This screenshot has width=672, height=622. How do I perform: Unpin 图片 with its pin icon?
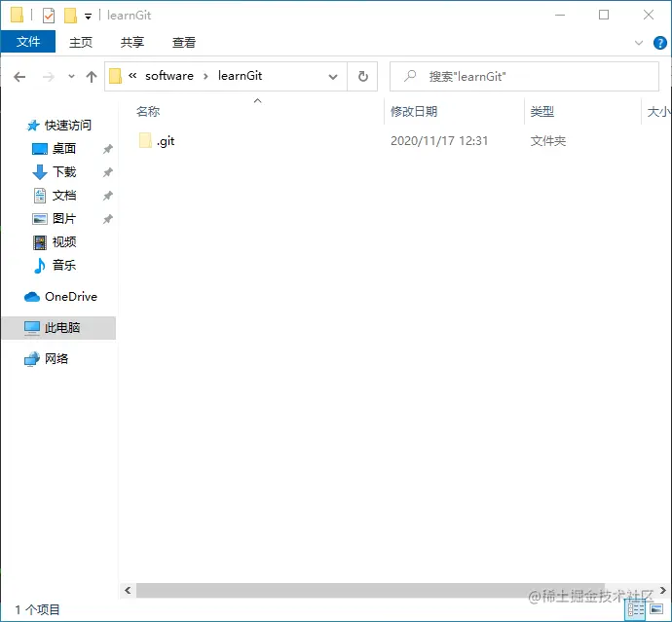pyautogui.click(x=107, y=219)
